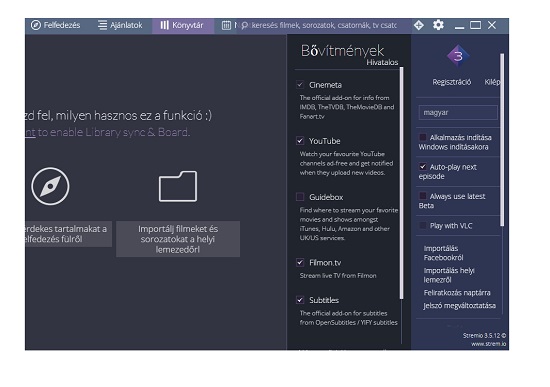The width and height of the screenshot is (550, 387).
Task: Click the Kilépés link
Action: [492, 82]
